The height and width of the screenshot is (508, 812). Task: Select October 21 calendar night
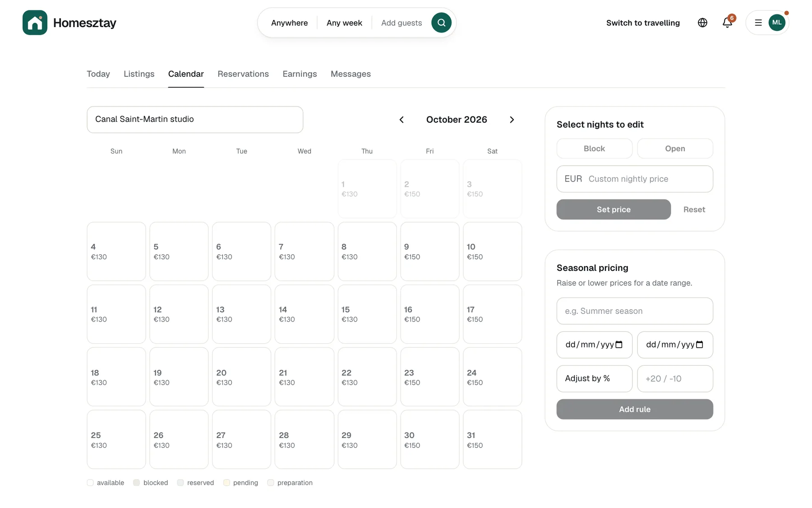click(x=304, y=377)
